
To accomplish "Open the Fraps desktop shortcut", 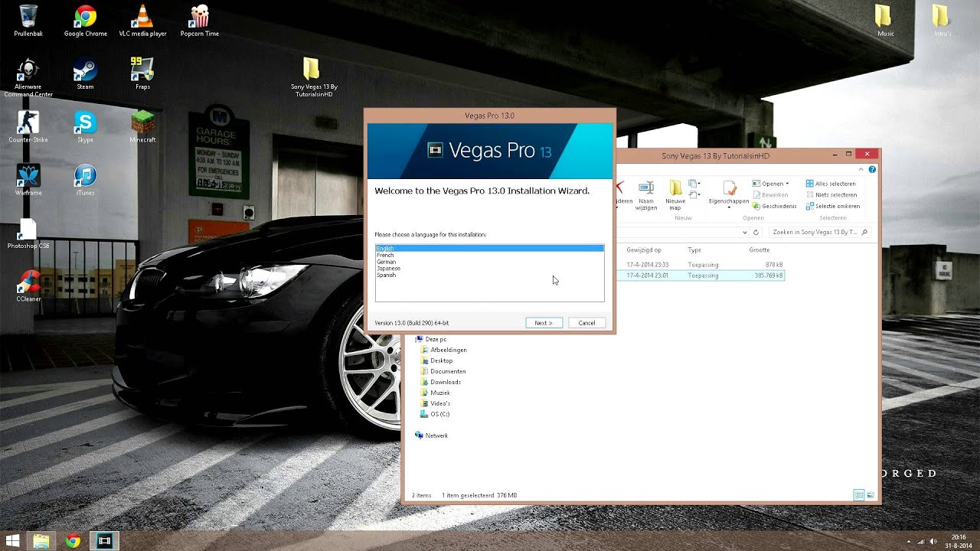I will coord(142,74).
